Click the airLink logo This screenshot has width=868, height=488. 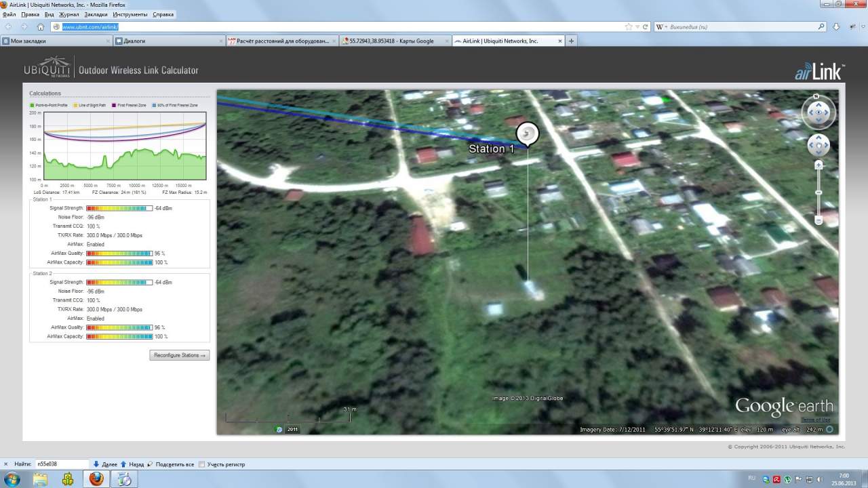click(819, 71)
